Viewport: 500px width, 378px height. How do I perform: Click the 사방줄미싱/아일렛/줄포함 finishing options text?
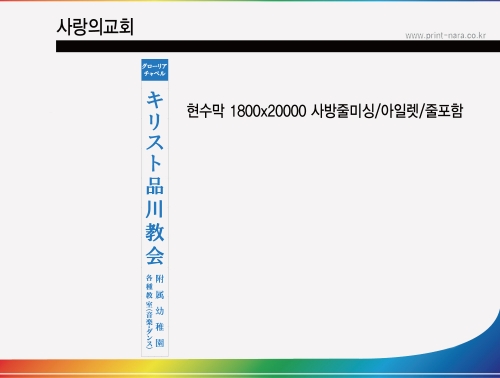coord(387,111)
